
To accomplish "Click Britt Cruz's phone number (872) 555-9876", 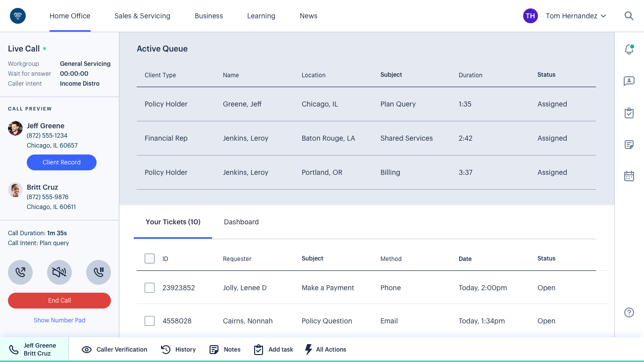I will pyautogui.click(x=48, y=197).
